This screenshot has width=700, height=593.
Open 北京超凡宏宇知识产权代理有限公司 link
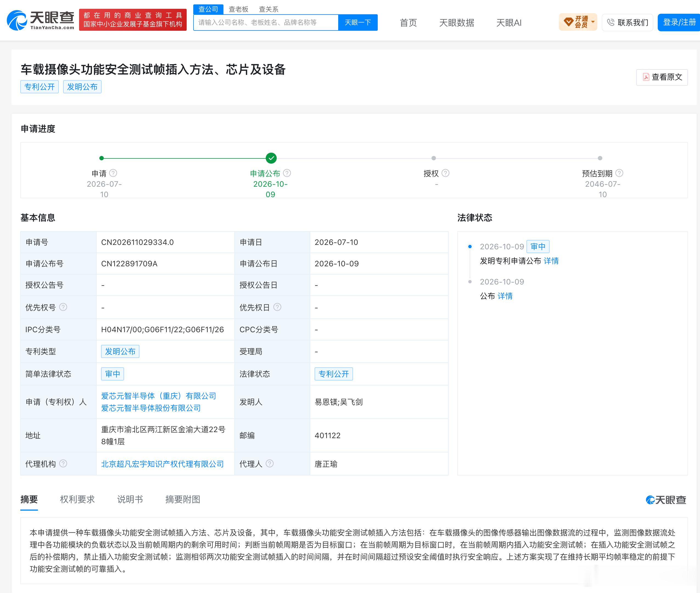(x=162, y=464)
